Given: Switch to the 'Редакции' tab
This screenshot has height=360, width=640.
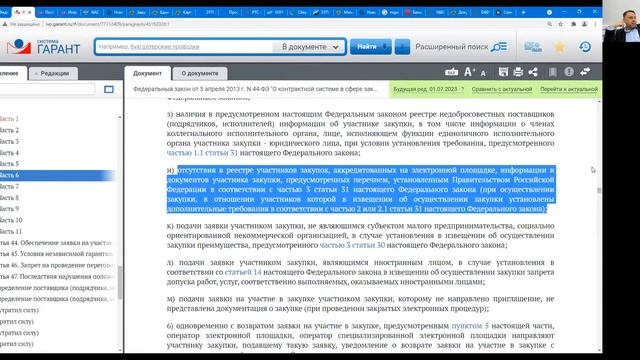Looking at the screenshot, I should coord(54,73).
